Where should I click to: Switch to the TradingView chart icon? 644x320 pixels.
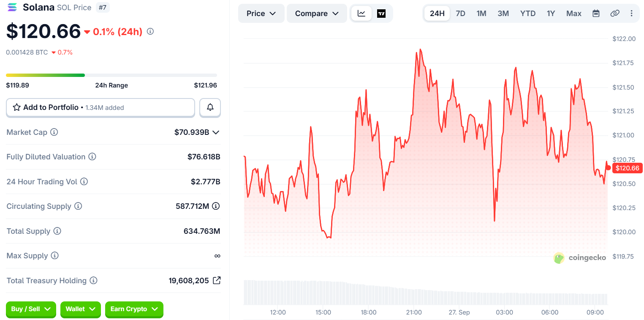[381, 14]
